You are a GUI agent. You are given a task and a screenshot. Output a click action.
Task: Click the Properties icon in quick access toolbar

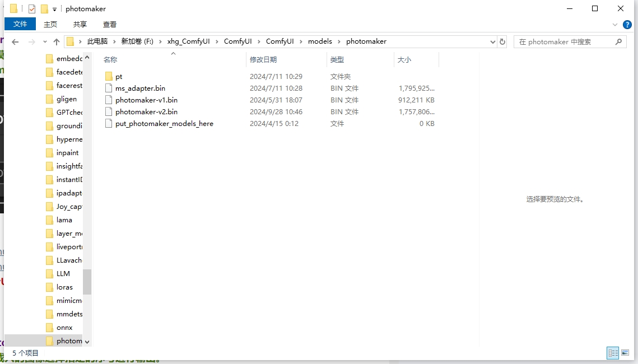32,9
